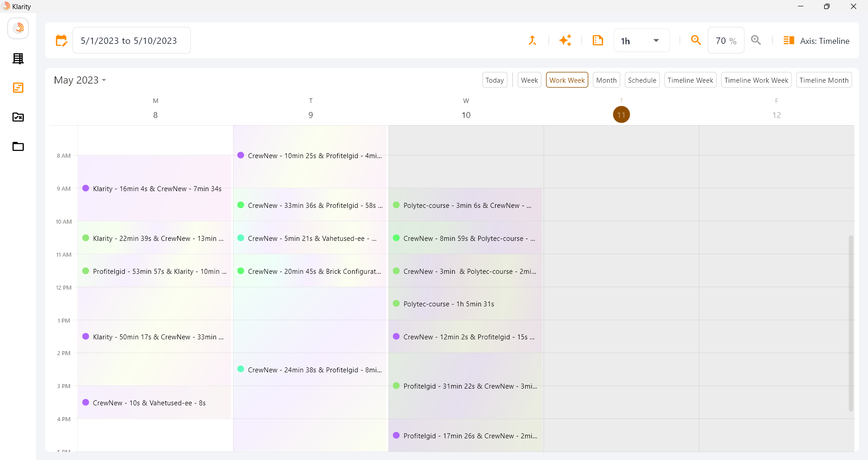The height and width of the screenshot is (460, 868).
Task: Click the date range field 5/1/2023 to 5/10/2023
Action: [x=132, y=41]
